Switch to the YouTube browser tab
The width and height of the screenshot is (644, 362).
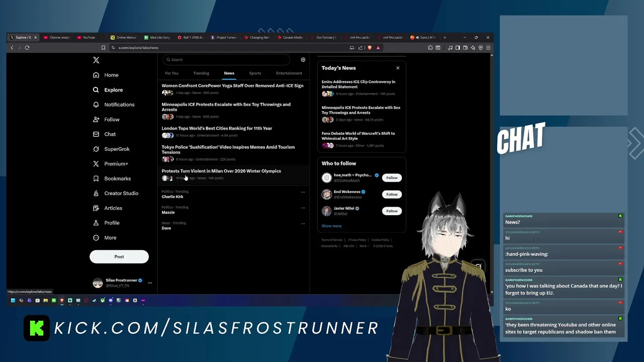click(x=89, y=37)
